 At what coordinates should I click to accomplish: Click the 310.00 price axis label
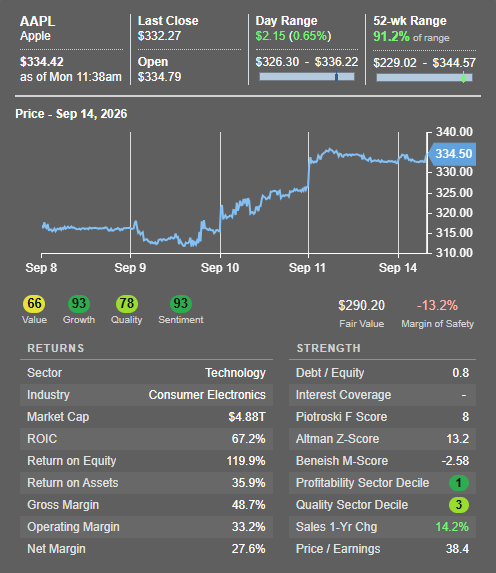click(x=454, y=253)
